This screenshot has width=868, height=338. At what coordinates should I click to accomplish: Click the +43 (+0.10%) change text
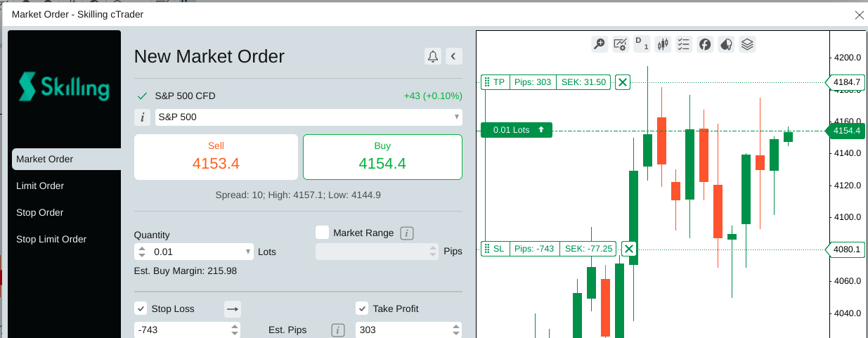point(433,96)
